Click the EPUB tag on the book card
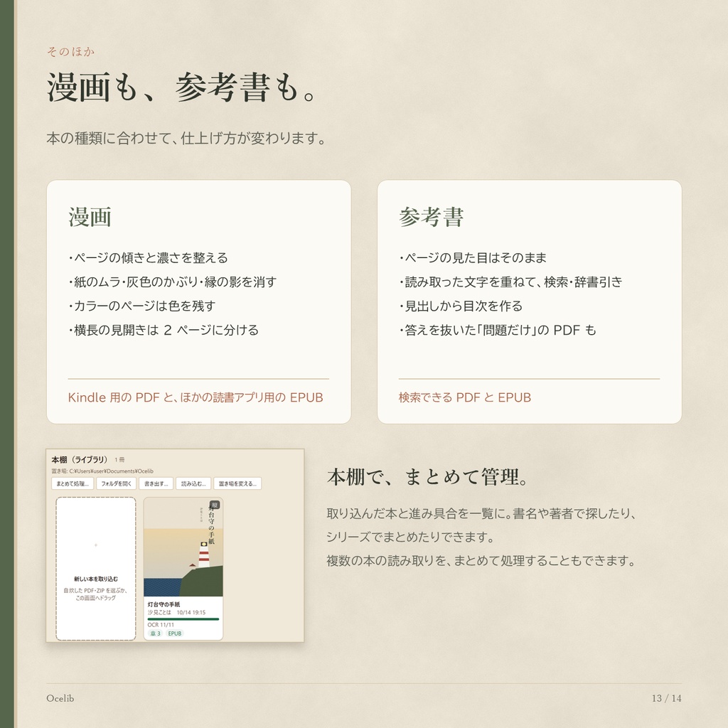 click(x=175, y=633)
